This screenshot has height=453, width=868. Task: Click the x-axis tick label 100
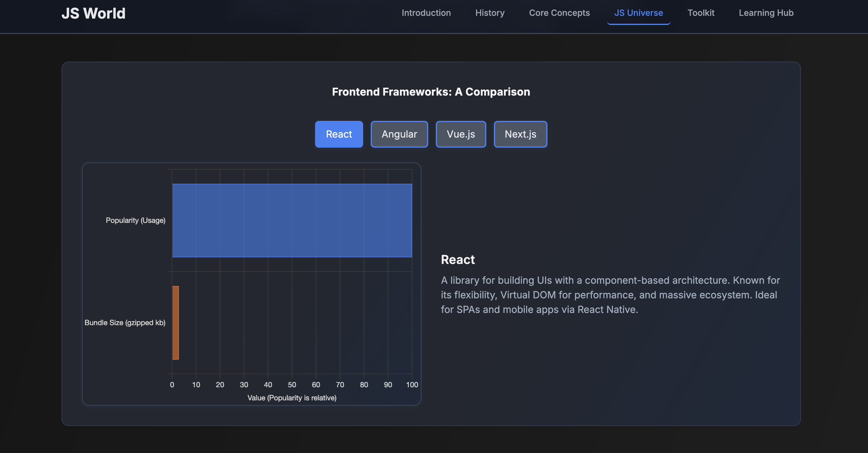(412, 385)
